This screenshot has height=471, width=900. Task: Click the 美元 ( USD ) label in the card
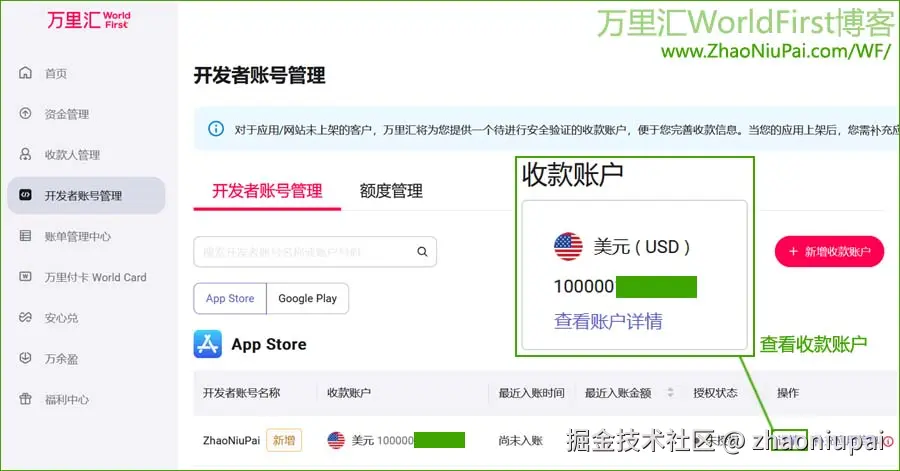(642, 247)
